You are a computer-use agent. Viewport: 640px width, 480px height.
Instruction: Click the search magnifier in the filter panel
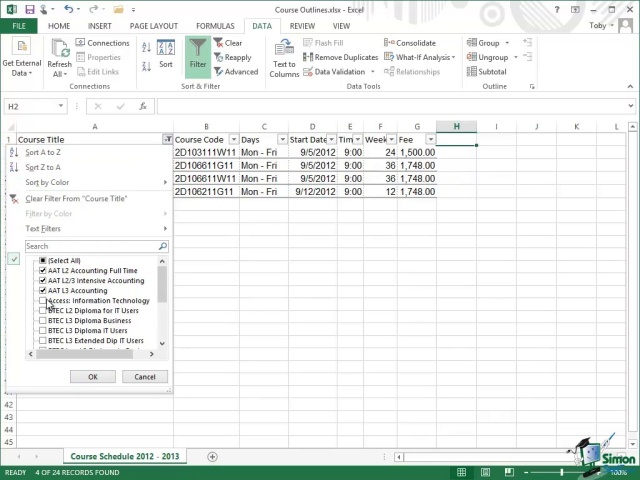[162, 246]
